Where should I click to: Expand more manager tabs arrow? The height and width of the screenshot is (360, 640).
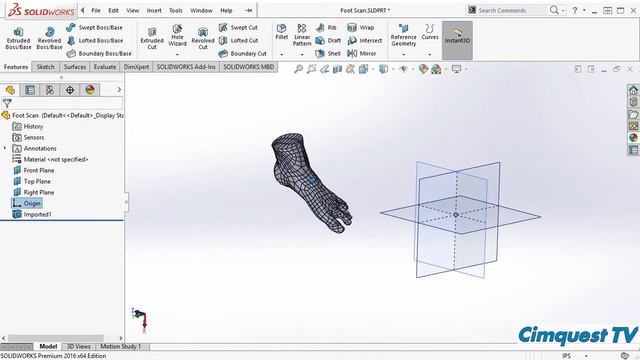point(119,89)
